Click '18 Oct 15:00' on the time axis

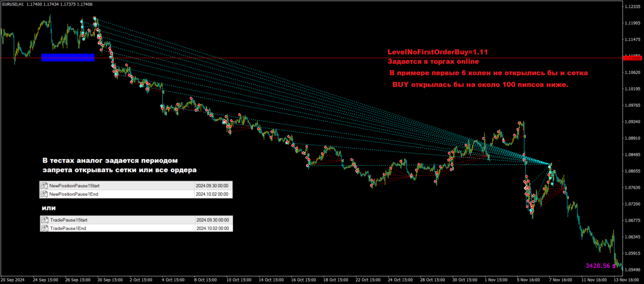click(336, 280)
